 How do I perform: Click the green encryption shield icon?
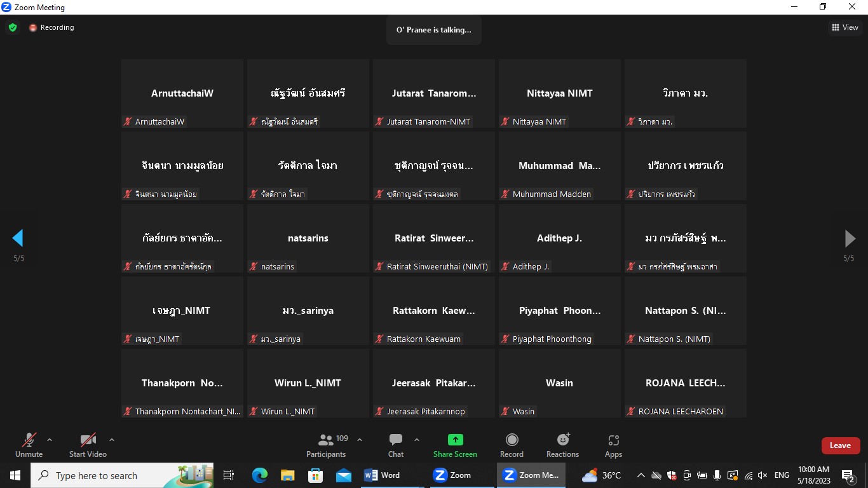tap(12, 28)
